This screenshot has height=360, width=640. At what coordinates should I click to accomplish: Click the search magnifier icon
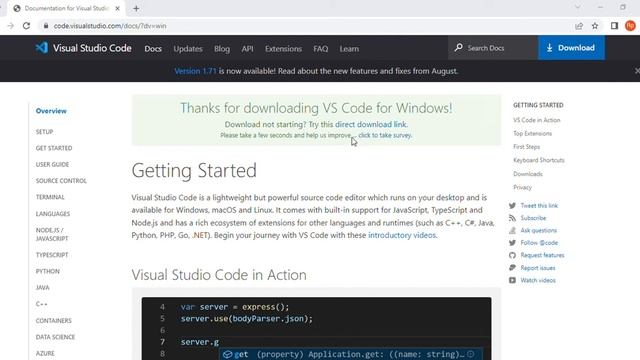click(x=459, y=47)
